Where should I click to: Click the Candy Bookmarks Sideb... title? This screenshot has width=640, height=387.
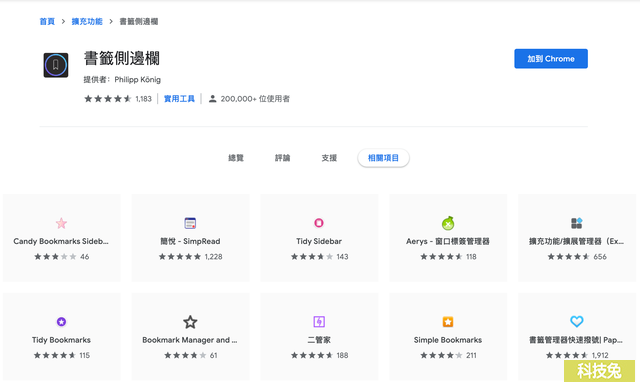point(61,241)
